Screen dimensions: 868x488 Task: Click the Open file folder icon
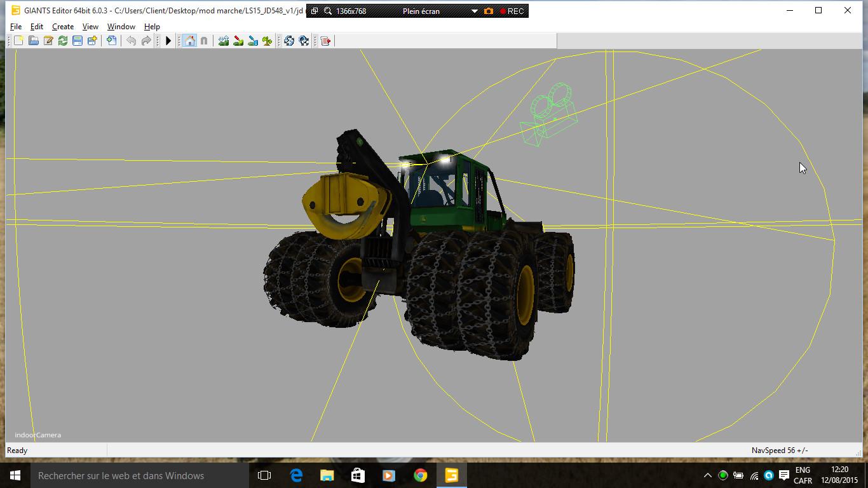click(x=33, y=41)
